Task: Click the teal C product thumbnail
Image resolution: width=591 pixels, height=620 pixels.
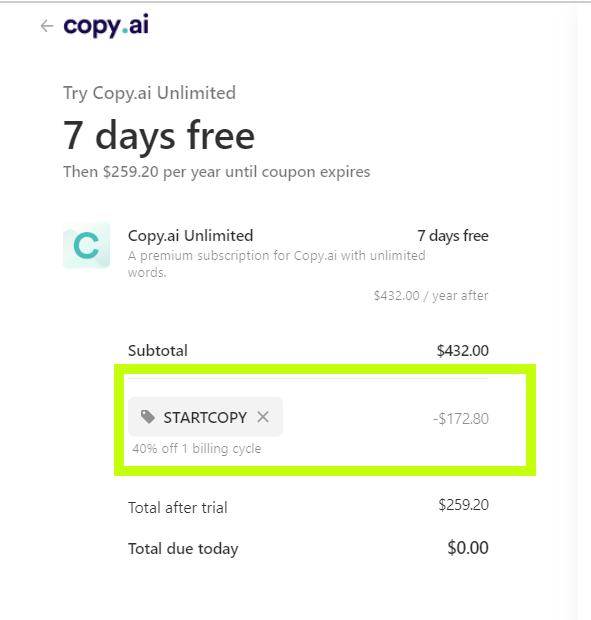Action: click(87, 245)
